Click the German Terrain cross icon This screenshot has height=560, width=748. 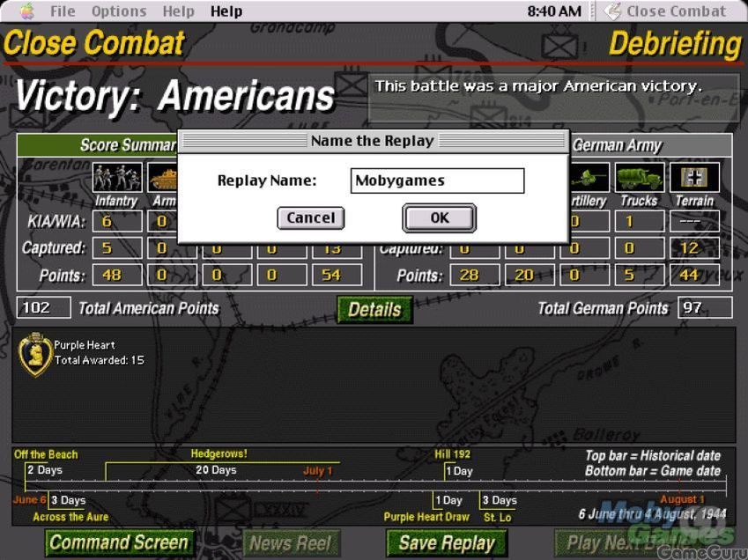694,177
